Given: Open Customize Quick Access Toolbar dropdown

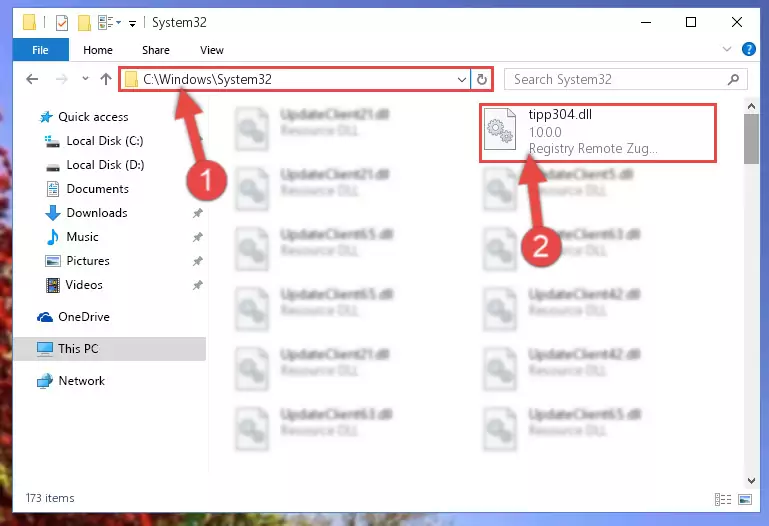Looking at the screenshot, I should 132,23.
